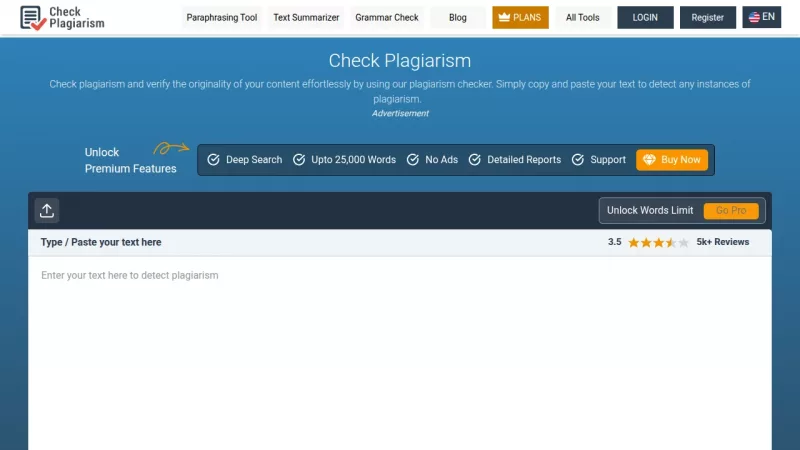Click the text area to enter text
800x450 pixels.
pyautogui.click(x=400, y=352)
